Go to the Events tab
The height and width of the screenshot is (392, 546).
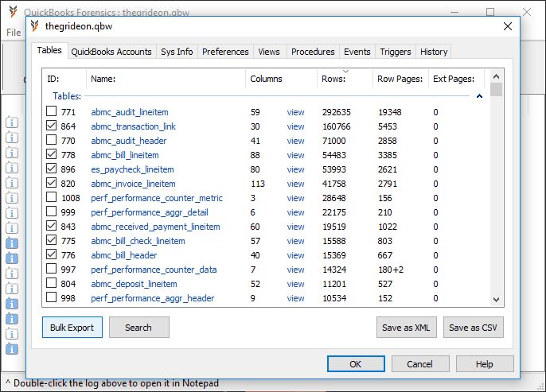tap(357, 52)
